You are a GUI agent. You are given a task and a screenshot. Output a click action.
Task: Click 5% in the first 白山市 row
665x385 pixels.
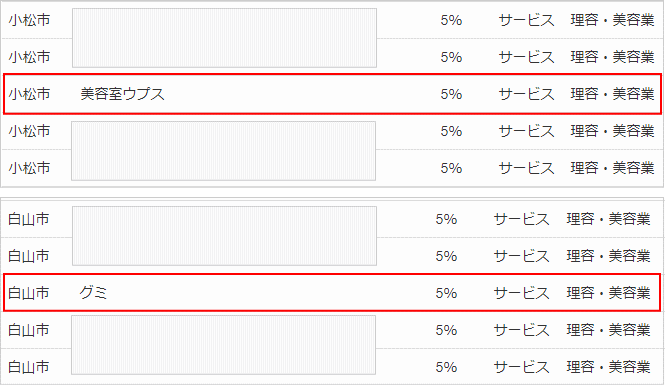click(x=446, y=219)
